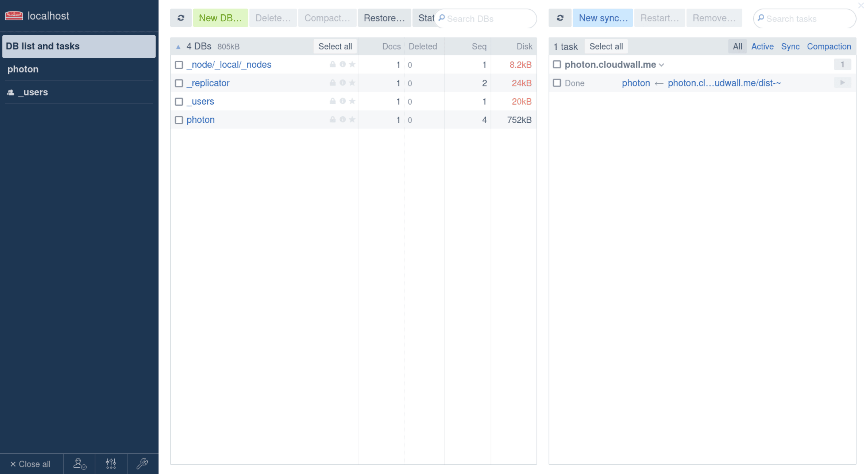
Task: Click the lock icon in _node/_local/_nodes row
Action: tap(333, 64)
